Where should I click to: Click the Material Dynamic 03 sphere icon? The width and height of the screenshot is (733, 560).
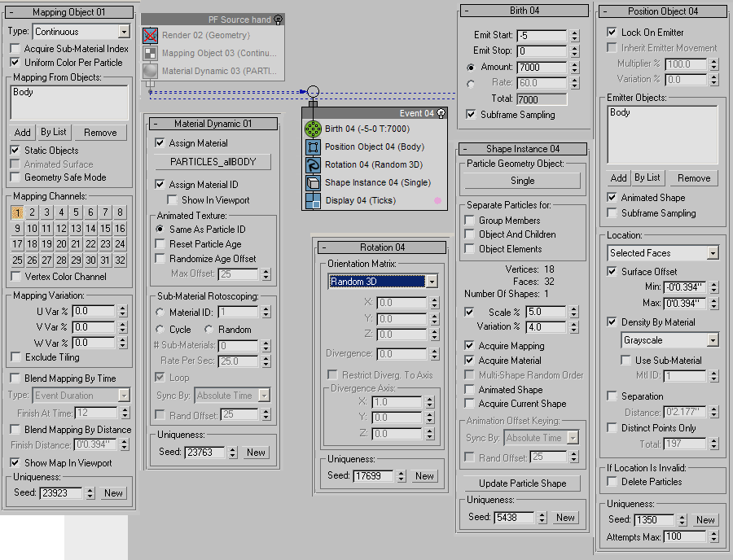click(150, 71)
